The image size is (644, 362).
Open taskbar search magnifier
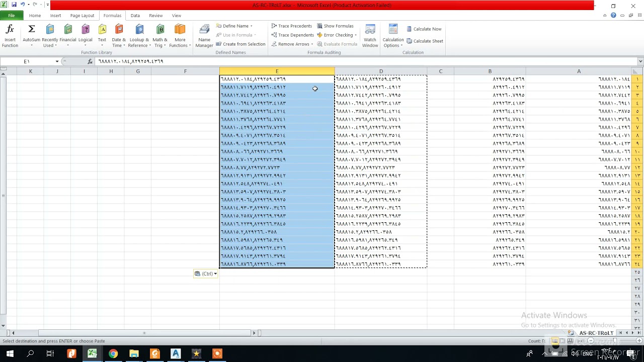tap(30, 353)
